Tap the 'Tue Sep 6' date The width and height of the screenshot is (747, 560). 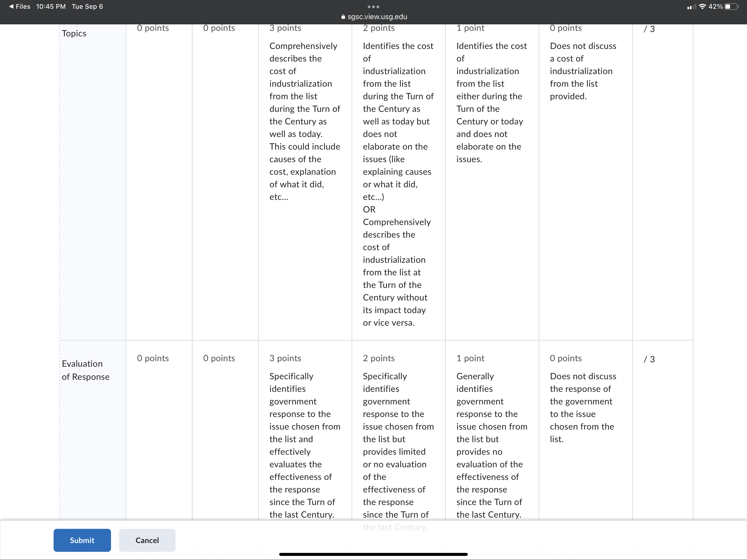tap(87, 6)
